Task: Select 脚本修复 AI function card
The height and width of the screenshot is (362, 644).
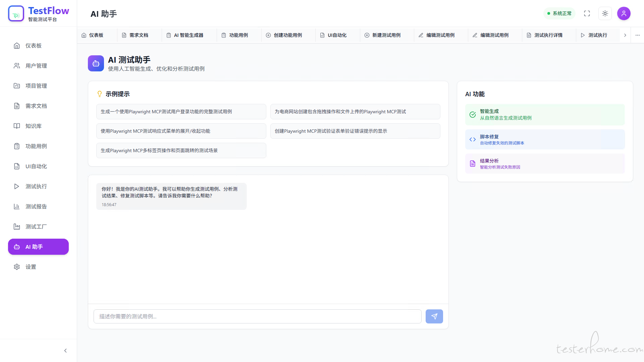Action: pos(545,139)
